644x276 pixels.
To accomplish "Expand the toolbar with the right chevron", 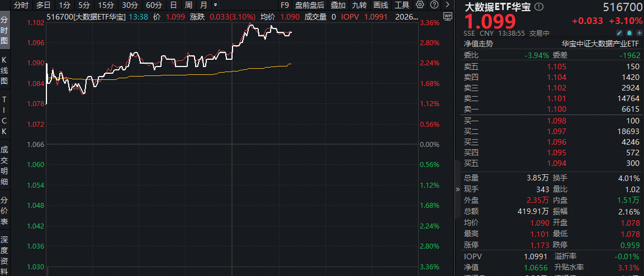I will pos(446,5).
